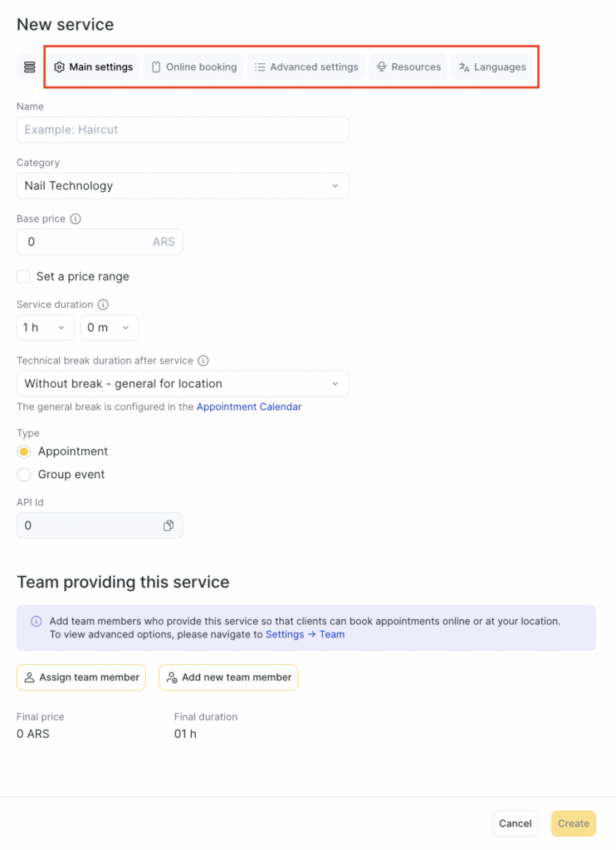This screenshot has width=616, height=850.
Task: Click the Base price info icon
Action: (x=76, y=219)
